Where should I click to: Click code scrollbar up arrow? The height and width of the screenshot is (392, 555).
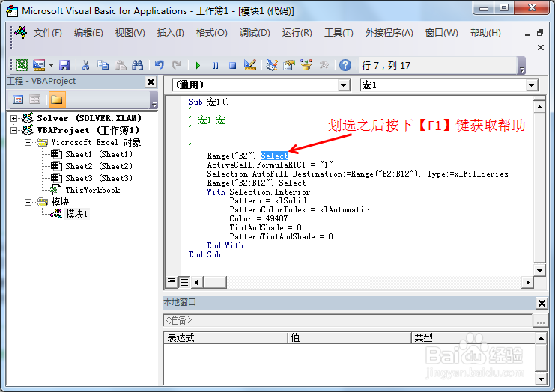tap(539, 106)
